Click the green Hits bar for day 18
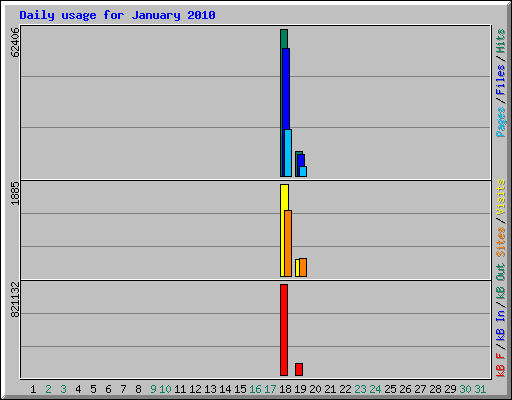The width and height of the screenshot is (512, 400). [284, 39]
